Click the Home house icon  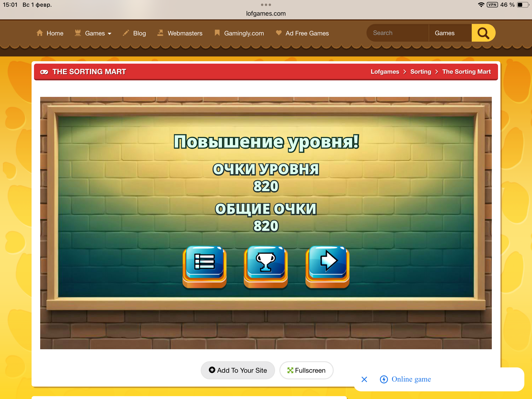tap(40, 33)
